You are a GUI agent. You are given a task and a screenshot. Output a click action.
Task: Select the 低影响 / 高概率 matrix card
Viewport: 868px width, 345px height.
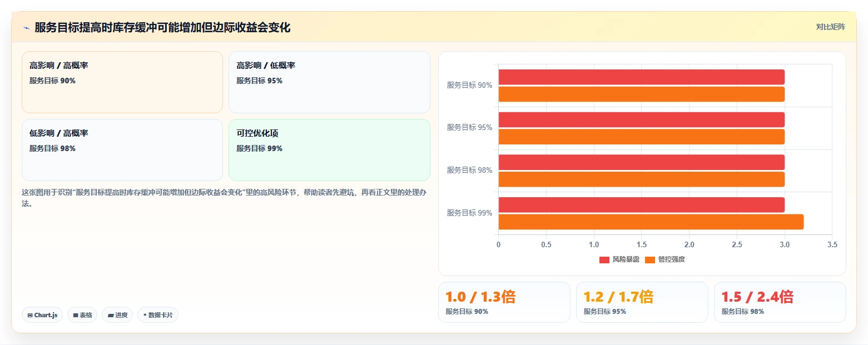coord(122,150)
